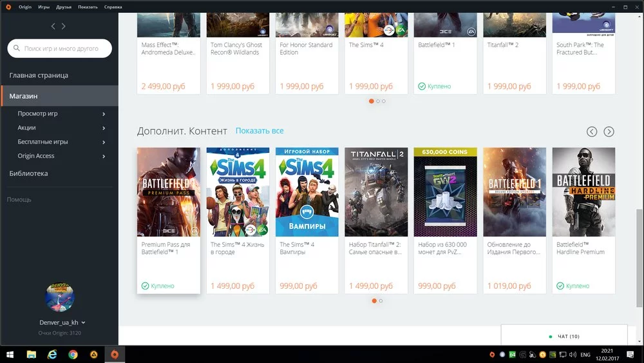Image resolution: width=644 pixels, height=363 pixels.
Task: Open the 630,000 Coins PvZ GW2 cover
Action: pyautogui.click(x=445, y=192)
